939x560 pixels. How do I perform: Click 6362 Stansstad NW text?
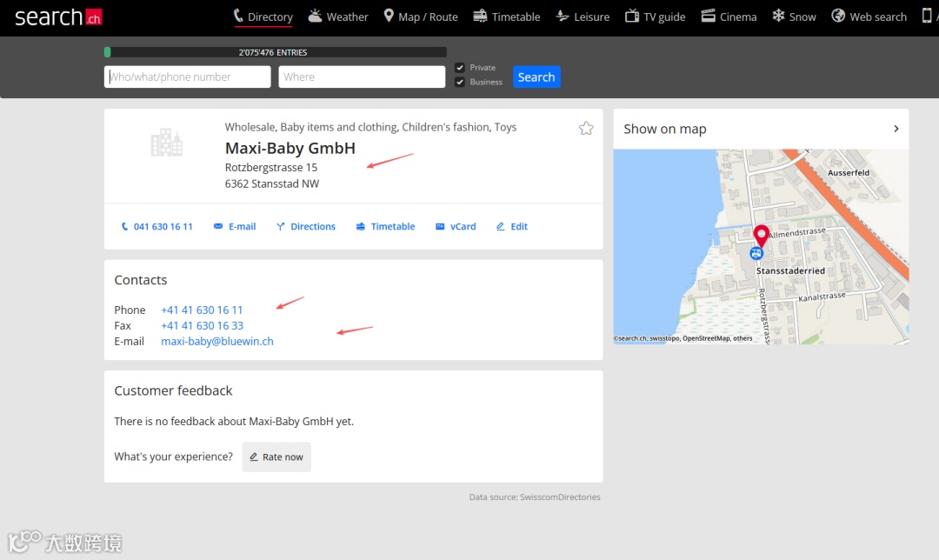pyautogui.click(x=272, y=183)
